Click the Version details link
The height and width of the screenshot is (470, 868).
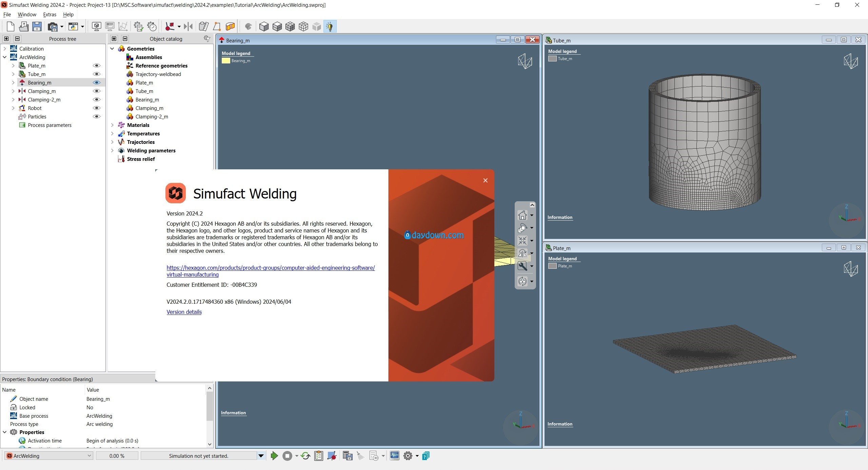coord(184,312)
